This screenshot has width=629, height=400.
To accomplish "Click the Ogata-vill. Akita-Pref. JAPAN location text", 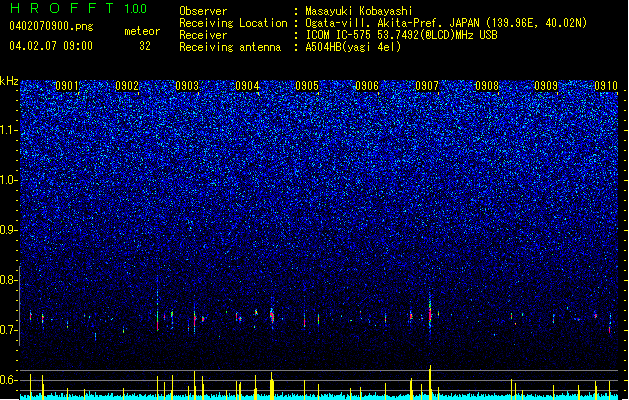I will 446,23.
